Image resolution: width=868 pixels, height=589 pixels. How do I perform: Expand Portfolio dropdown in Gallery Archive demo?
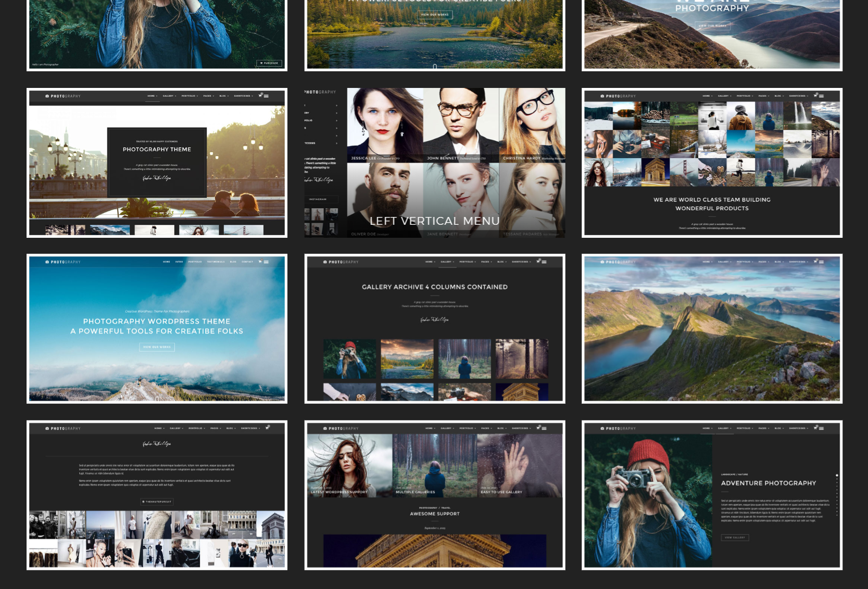pyautogui.click(x=467, y=262)
